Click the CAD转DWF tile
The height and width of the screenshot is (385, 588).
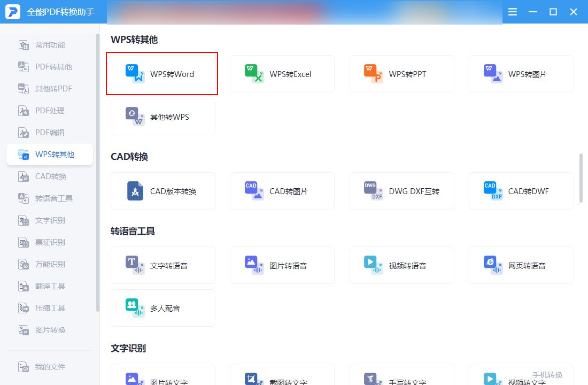pos(521,191)
